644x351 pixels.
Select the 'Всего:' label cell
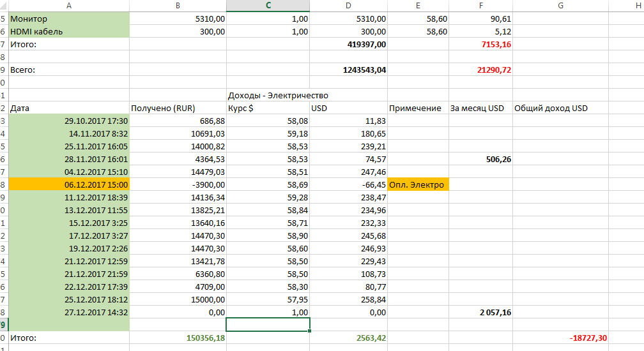[x=68, y=70]
